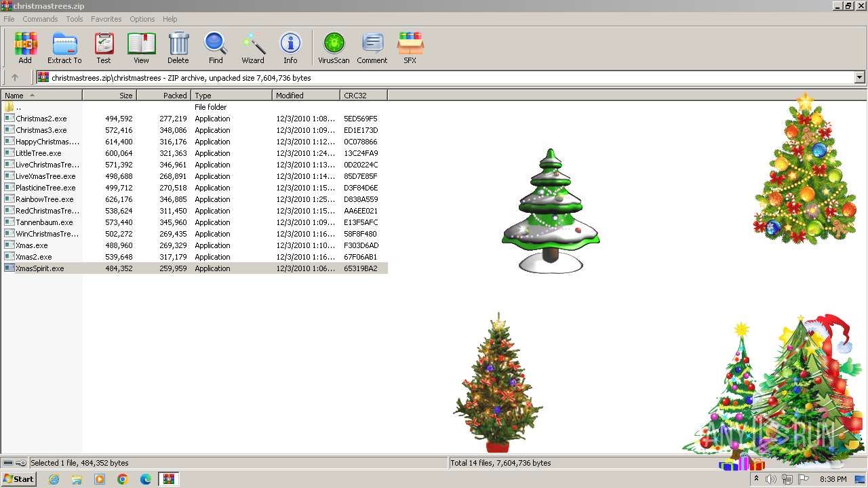Open the Commands menu
This screenshot has height=488, width=868.
40,19
